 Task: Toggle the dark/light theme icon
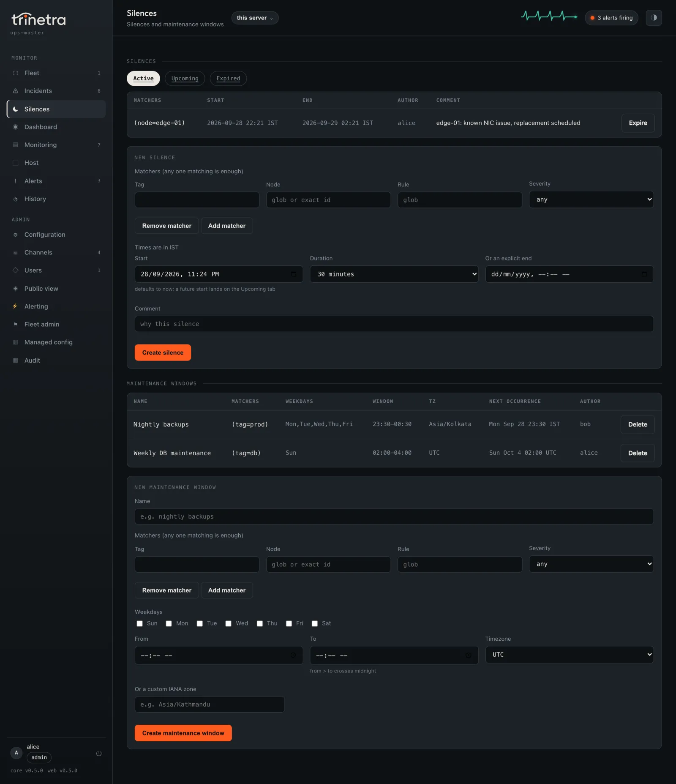[654, 18]
